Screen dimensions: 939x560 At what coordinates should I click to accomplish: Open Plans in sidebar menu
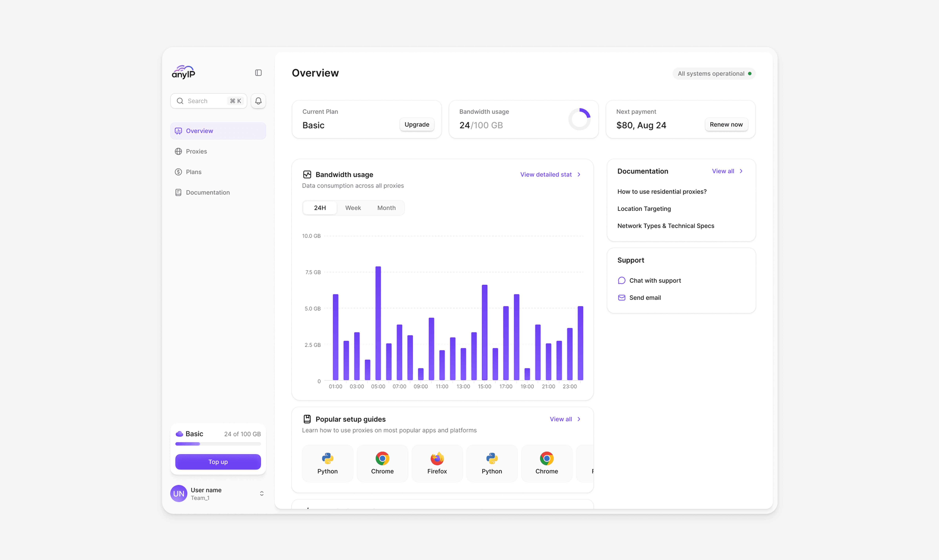pos(193,172)
